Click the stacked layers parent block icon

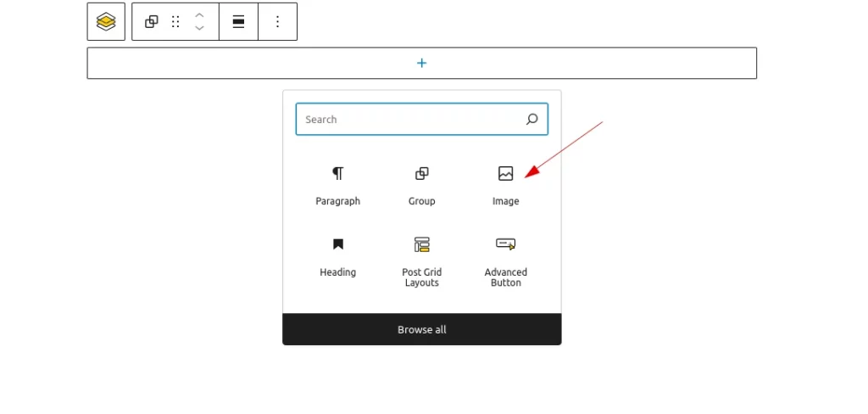106,22
